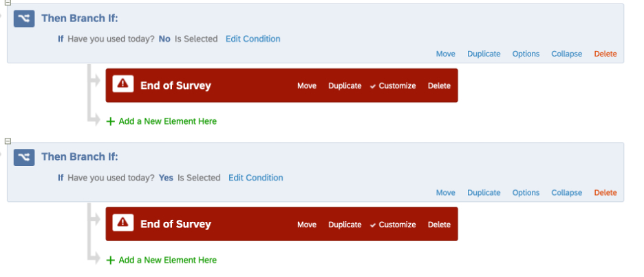This screenshot has height=277, width=644.
Task: Open Options for the No branch
Action: pos(526,54)
